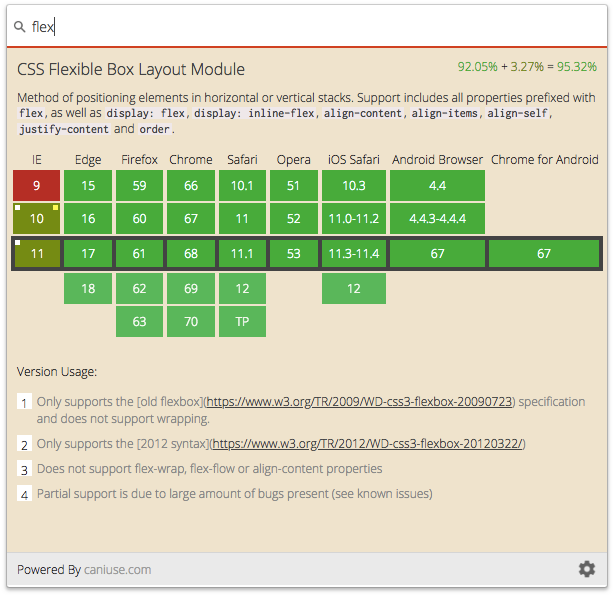Click Android Browser 67 cell
The image size is (614, 596).
pyautogui.click(x=437, y=253)
